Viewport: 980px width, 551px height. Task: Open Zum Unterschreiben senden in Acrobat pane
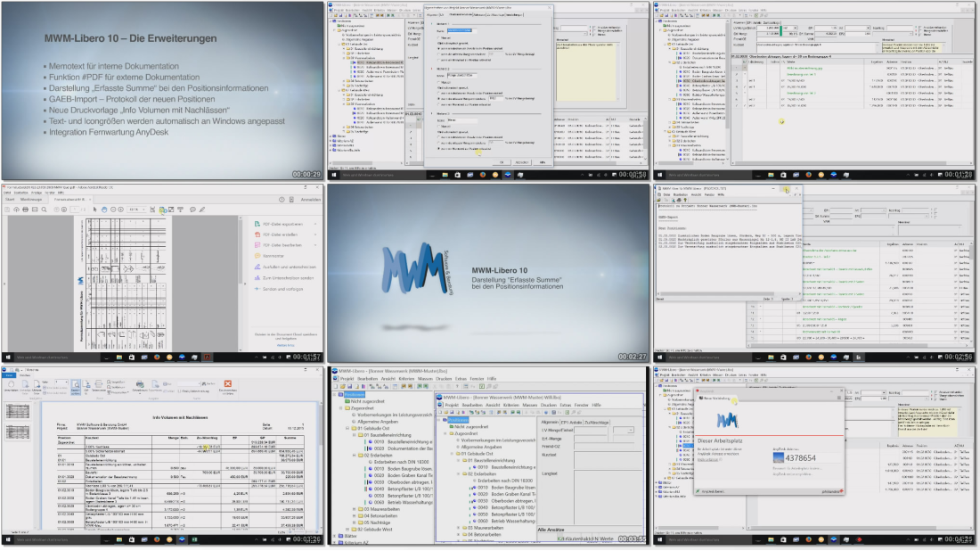pyautogui.click(x=288, y=277)
